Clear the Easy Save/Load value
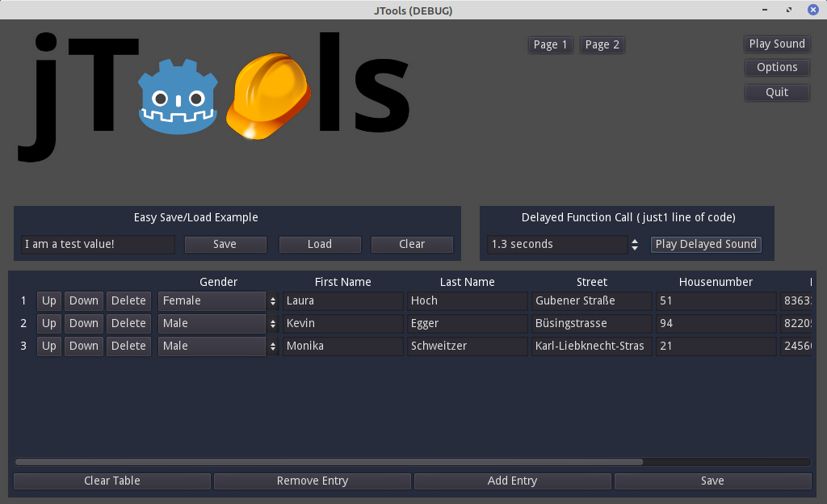 point(412,244)
